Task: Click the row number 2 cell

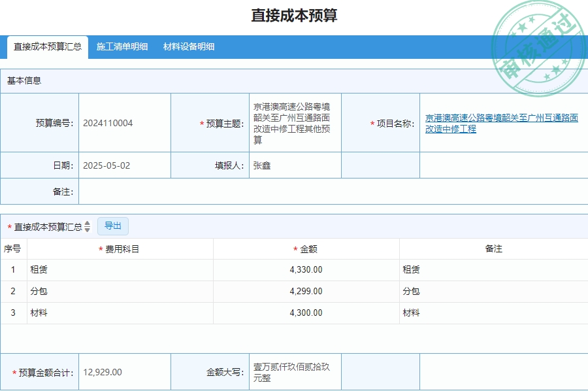Action: click(13, 291)
